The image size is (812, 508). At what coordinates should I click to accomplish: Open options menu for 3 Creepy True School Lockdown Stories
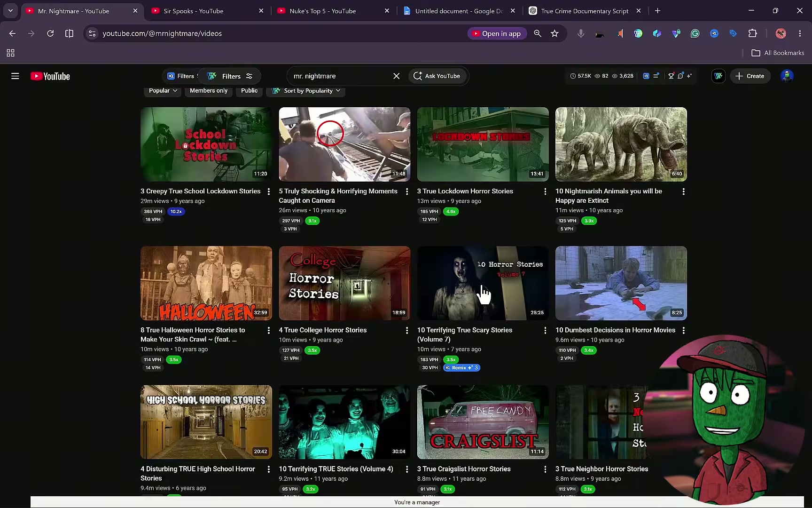click(x=268, y=191)
